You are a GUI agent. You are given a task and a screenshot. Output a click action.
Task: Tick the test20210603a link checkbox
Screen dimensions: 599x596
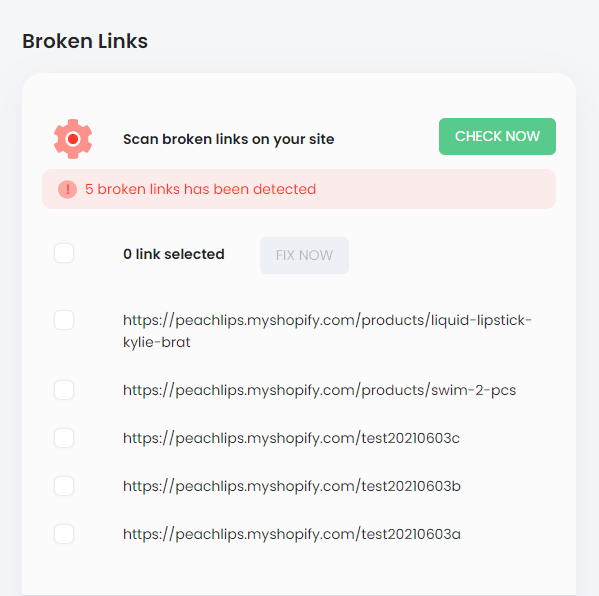[x=64, y=534]
